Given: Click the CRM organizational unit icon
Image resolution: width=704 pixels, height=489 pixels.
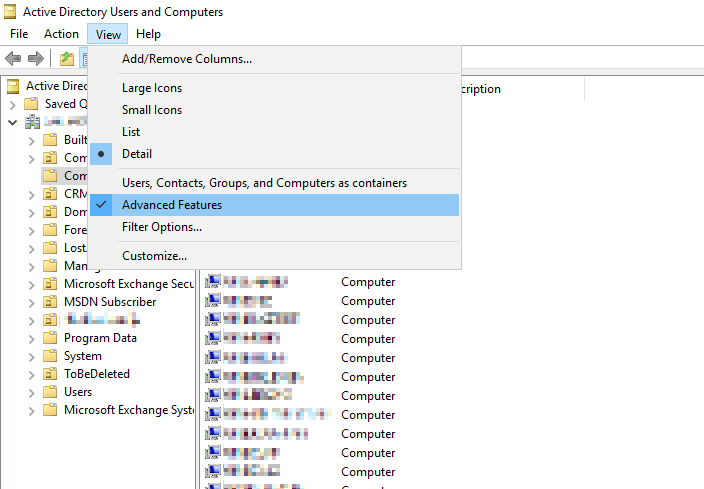Looking at the screenshot, I should tap(50, 194).
